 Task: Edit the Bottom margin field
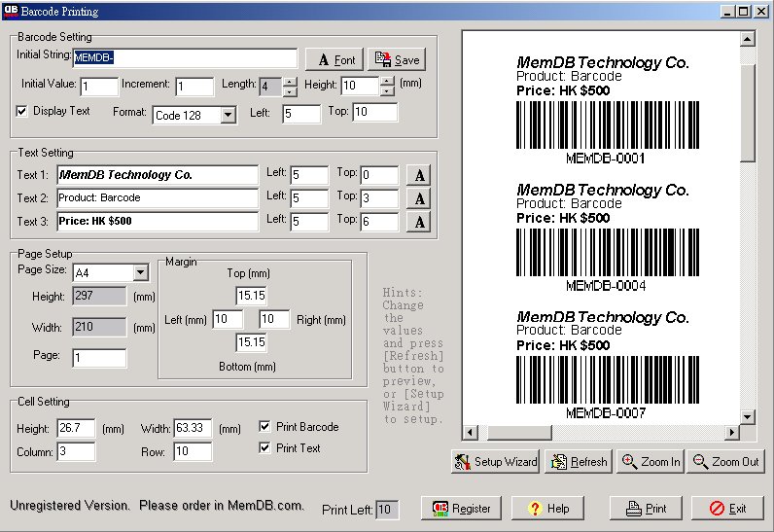pos(251,342)
